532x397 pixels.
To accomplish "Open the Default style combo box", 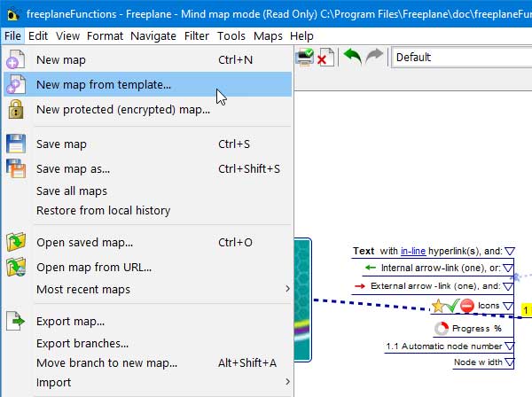I will 461,58.
